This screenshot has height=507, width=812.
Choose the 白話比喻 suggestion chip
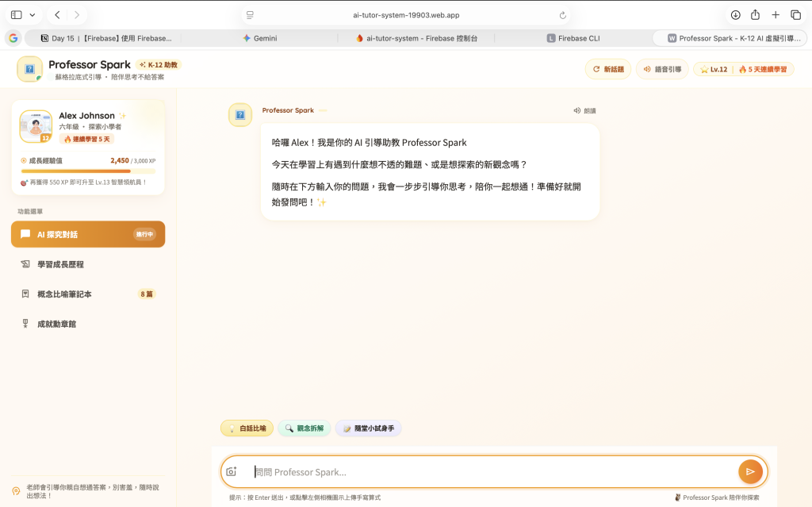[247, 428]
